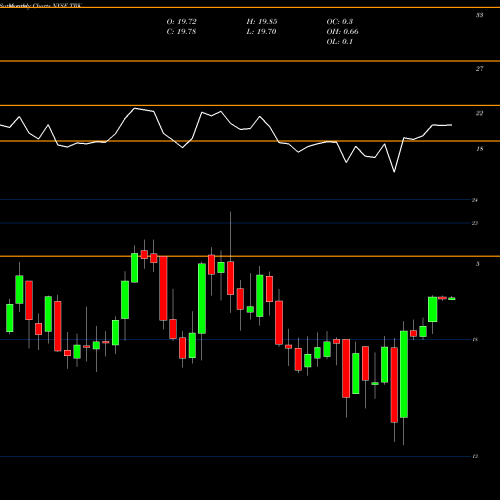Click the tall green candle with lowest wick
Image resolution: width=500 pixels, height=500 pixels.
(404, 374)
